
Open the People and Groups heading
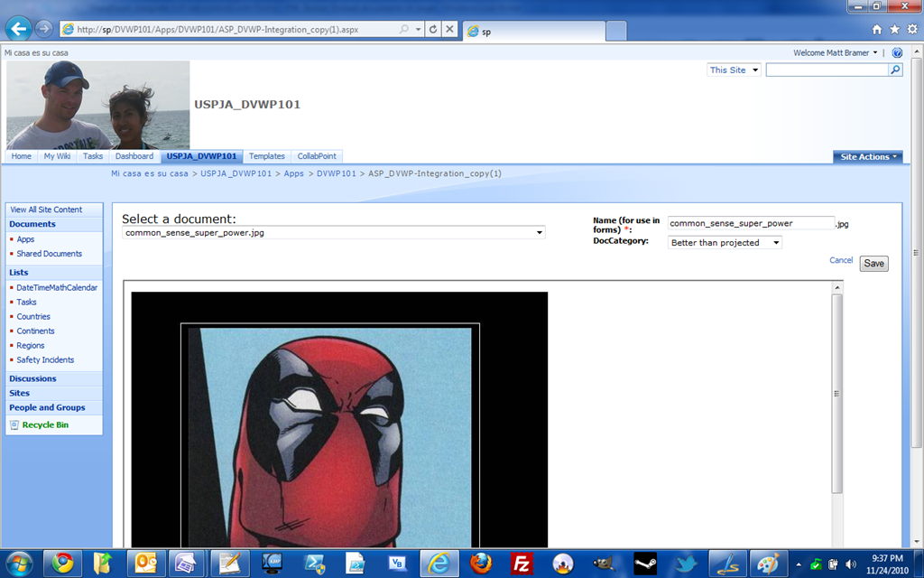47,407
